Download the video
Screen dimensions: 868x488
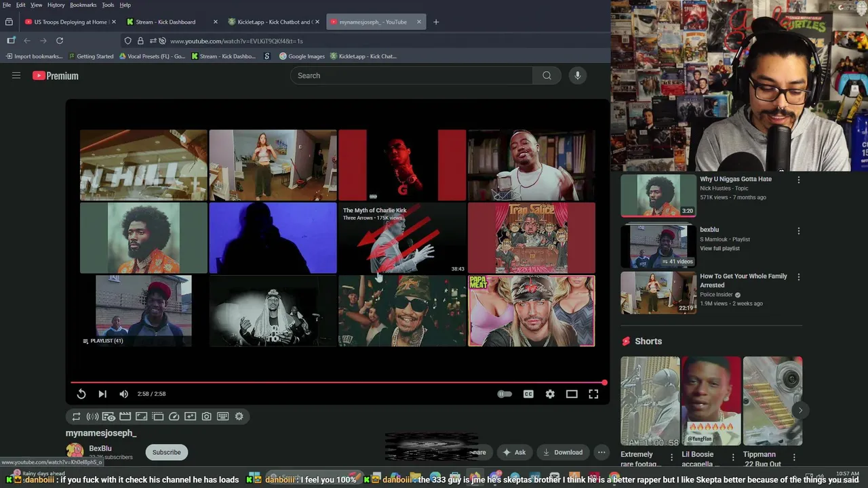coord(562,452)
